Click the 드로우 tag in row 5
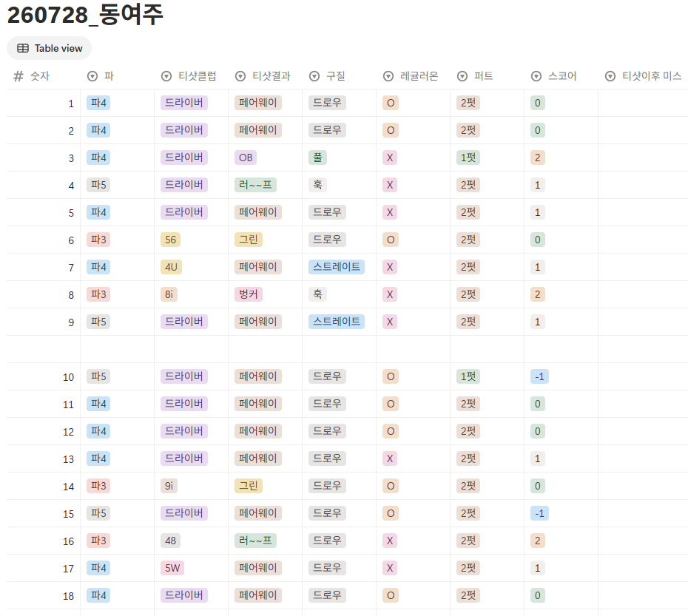Screen dimensions: 688x616 [327, 212]
